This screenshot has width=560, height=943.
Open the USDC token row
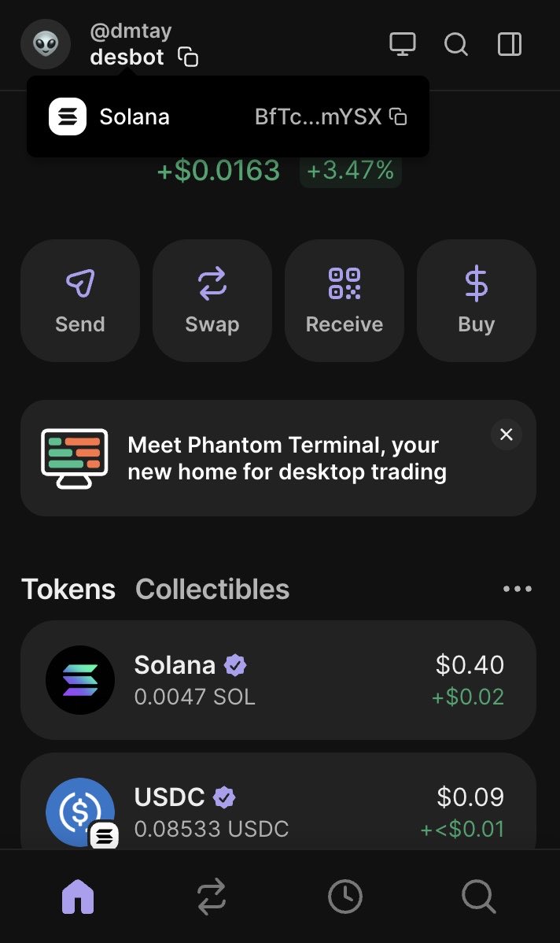(x=278, y=809)
